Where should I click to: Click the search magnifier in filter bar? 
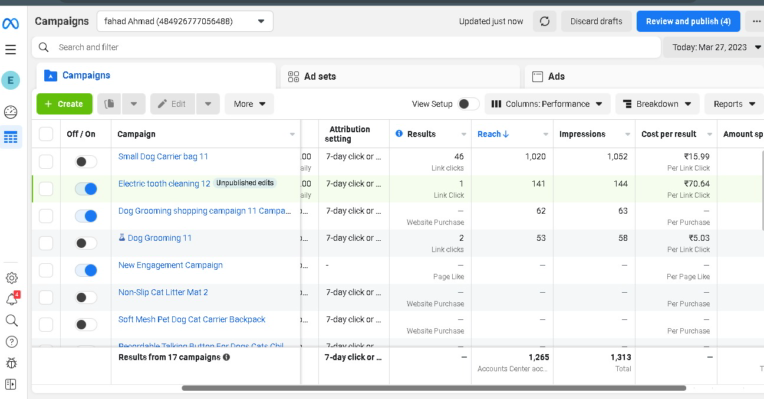(44, 47)
